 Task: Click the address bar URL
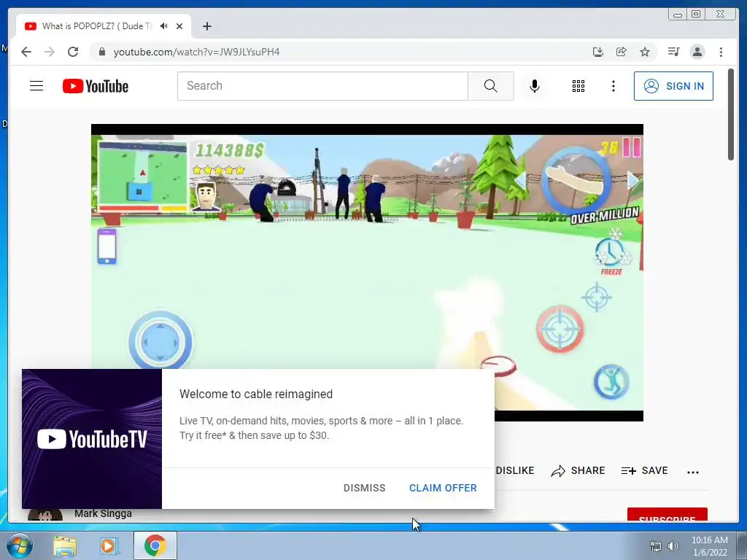tap(196, 52)
